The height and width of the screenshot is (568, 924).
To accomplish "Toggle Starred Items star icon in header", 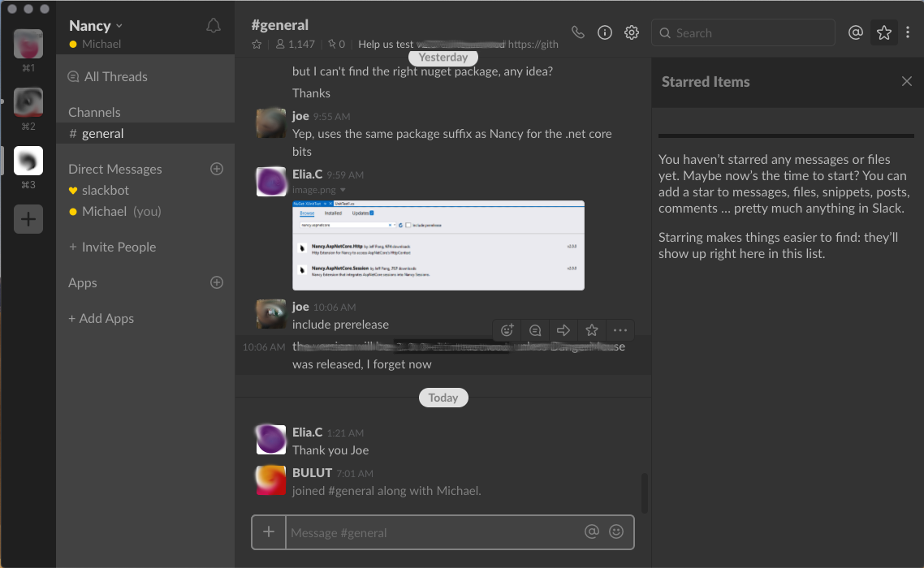I will coord(884,32).
